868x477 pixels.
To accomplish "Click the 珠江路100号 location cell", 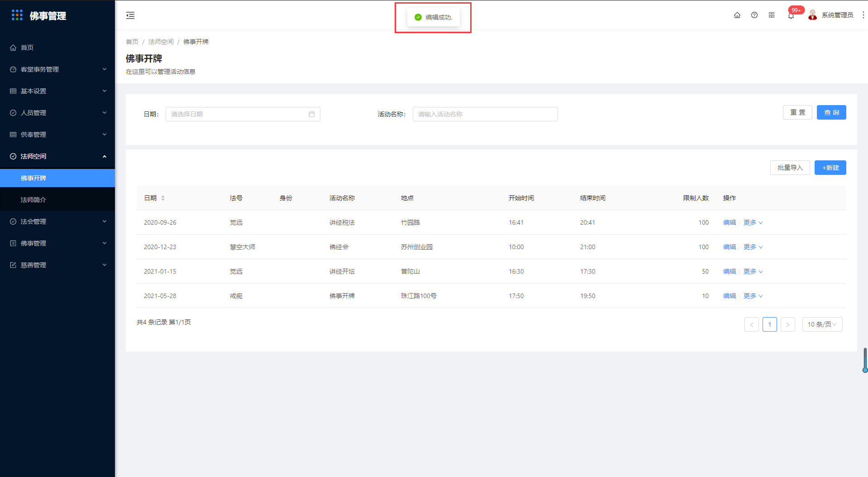I will (419, 296).
